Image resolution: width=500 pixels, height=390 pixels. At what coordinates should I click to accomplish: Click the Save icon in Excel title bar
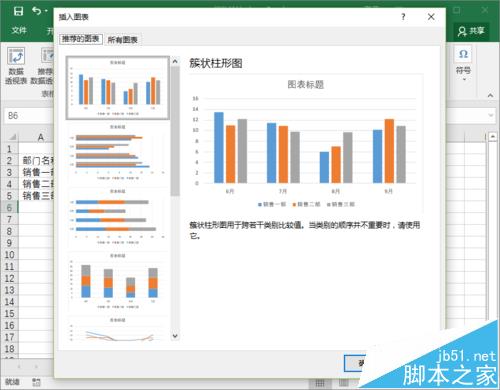pos(18,11)
